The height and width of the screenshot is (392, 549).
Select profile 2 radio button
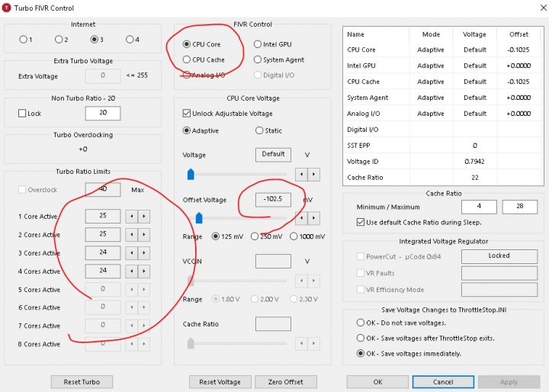coord(59,39)
